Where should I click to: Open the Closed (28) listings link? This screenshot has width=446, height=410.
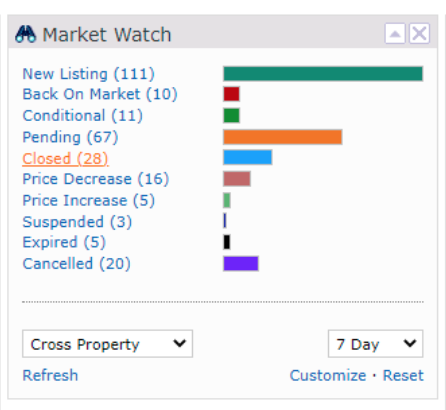click(65, 158)
